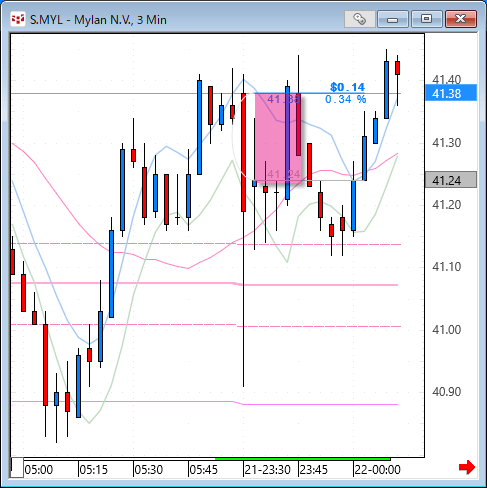Close the S.MYL chart window
Image resolution: width=487 pixels, height=488 pixels.
pos(461,19)
